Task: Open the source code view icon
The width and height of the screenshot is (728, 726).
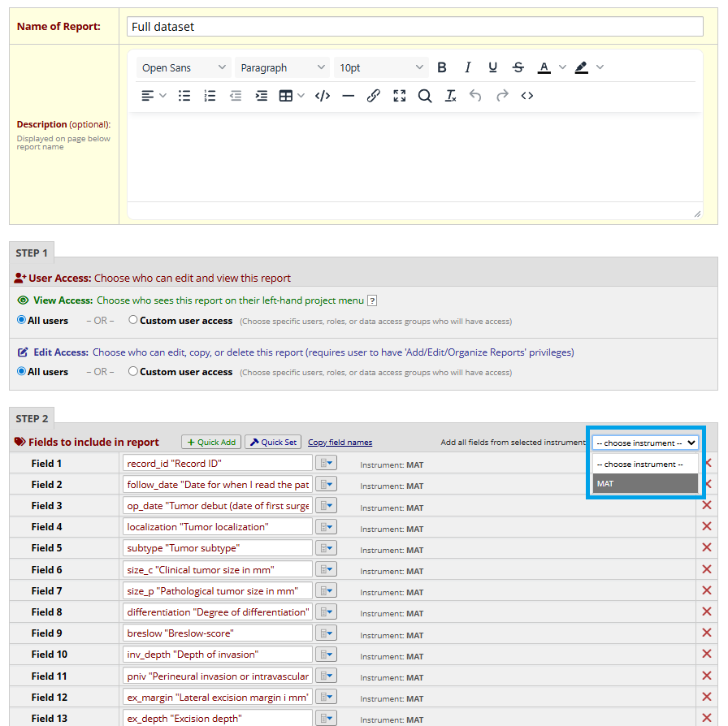Action: [527, 96]
